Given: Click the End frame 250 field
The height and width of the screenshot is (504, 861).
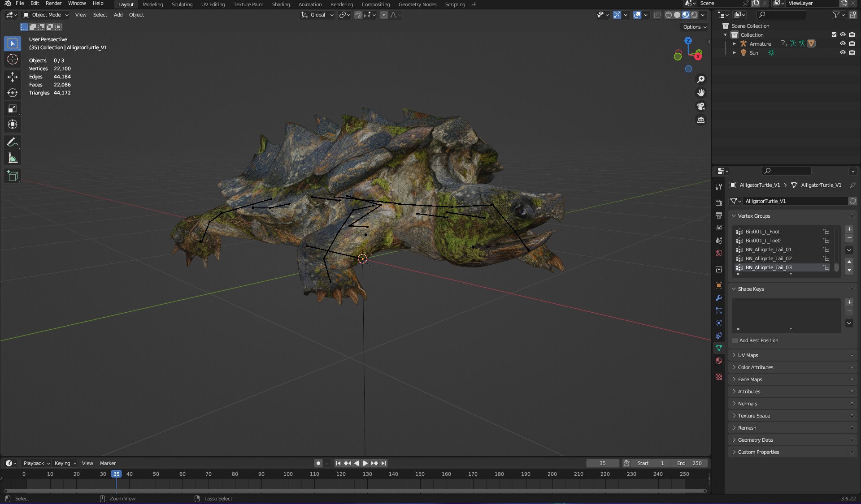Looking at the screenshot, I should (689, 463).
